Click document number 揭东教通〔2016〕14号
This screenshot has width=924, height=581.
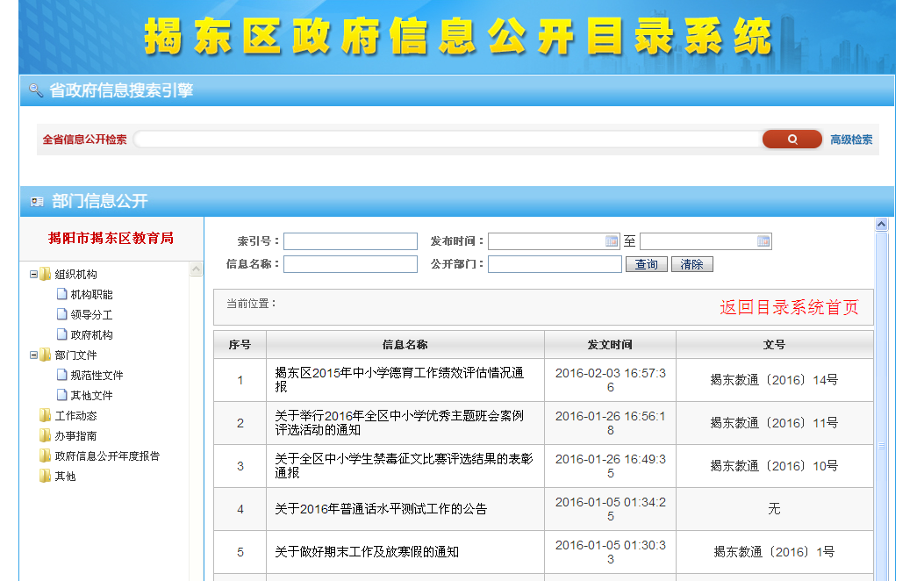click(774, 380)
